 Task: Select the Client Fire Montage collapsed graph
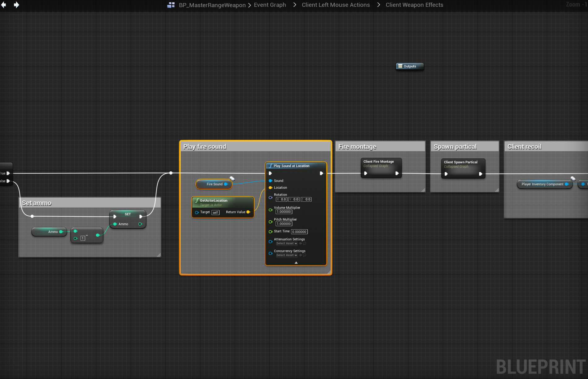point(378,162)
